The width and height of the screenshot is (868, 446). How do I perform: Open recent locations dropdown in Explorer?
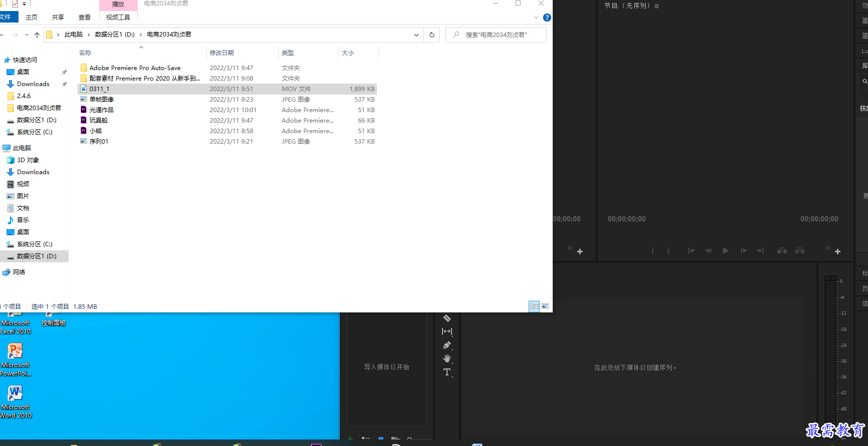click(27, 35)
